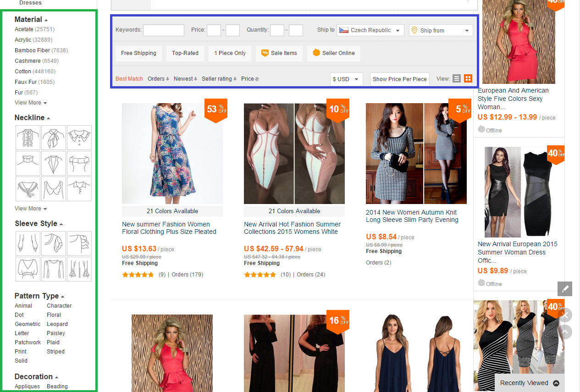Click the Show Price Per Piece button

399,79
